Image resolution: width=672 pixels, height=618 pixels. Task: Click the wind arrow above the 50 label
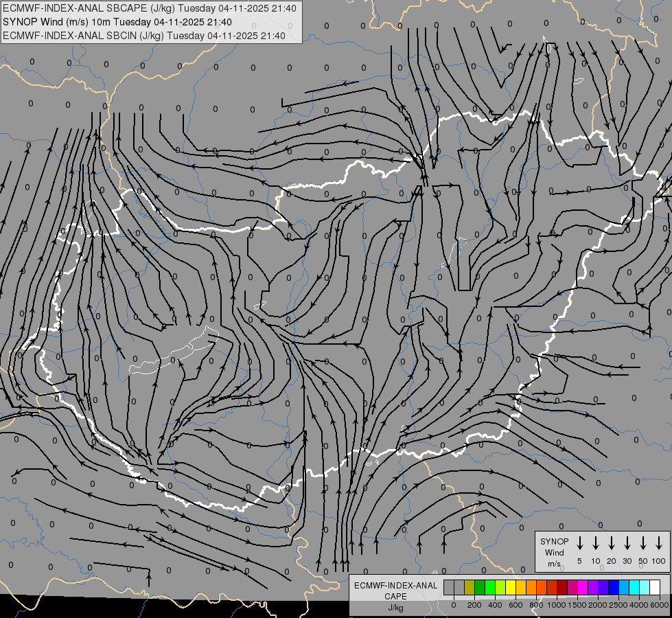pyautogui.click(x=643, y=543)
